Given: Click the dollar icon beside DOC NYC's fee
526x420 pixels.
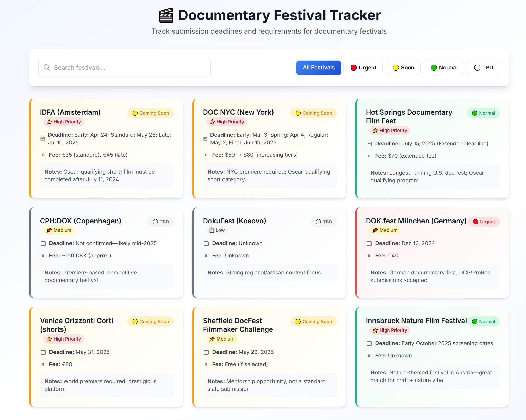Looking at the screenshot, I should pyautogui.click(x=206, y=155).
